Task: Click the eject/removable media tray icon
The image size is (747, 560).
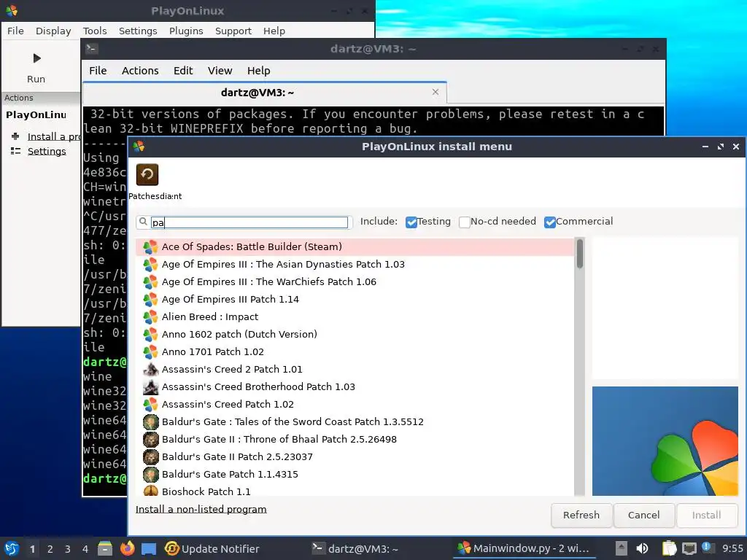Action: coord(621,548)
